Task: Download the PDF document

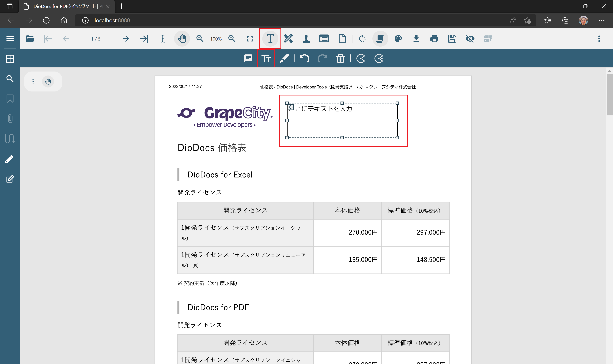Action: click(x=416, y=39)
